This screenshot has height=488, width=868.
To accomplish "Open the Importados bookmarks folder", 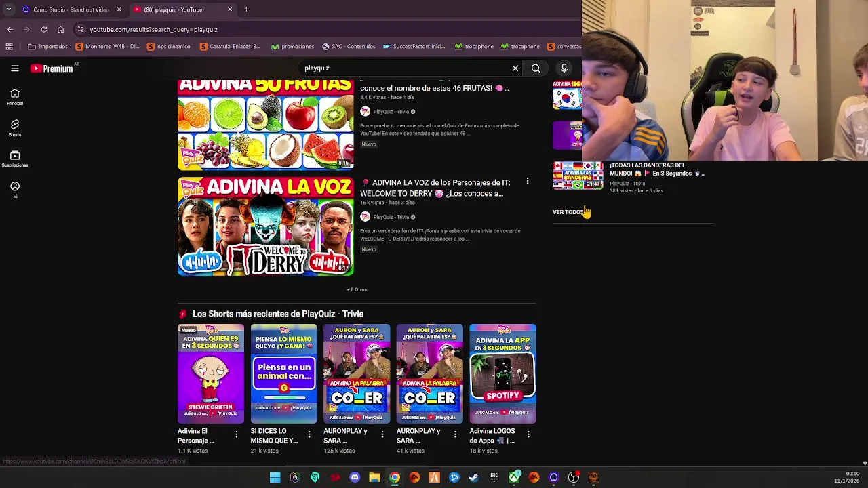I will pos(47,47).
